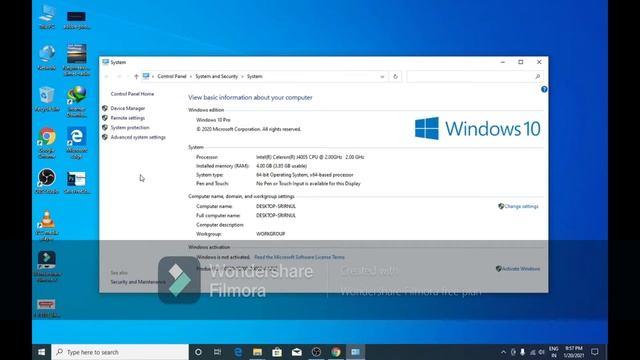Expand the recent locations arrow beside Forward
Screen dimensions: 640x360
pyautogui.click(x=128, y=76)
